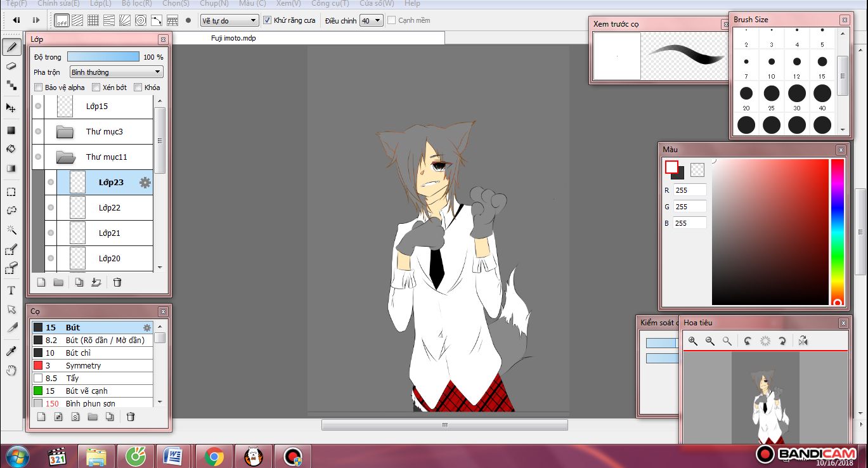Select the Eraser tool in the left toolbar

[x=11, y=66]
